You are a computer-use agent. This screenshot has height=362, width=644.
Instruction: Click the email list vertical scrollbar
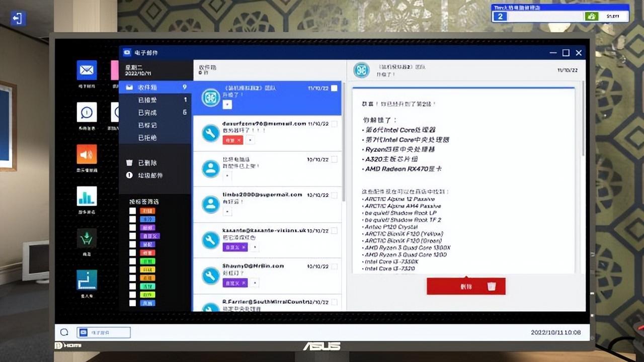[343, 151]
